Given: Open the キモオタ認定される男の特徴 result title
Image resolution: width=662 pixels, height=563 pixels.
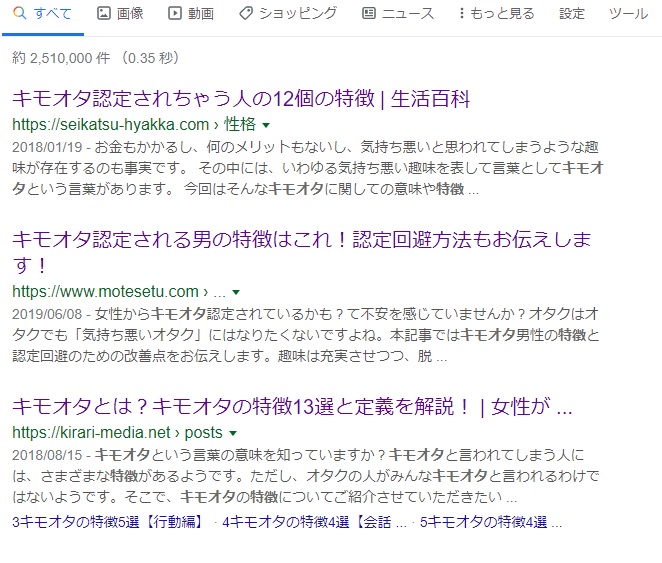Looking at the screenshot, I should click(301, 252).
